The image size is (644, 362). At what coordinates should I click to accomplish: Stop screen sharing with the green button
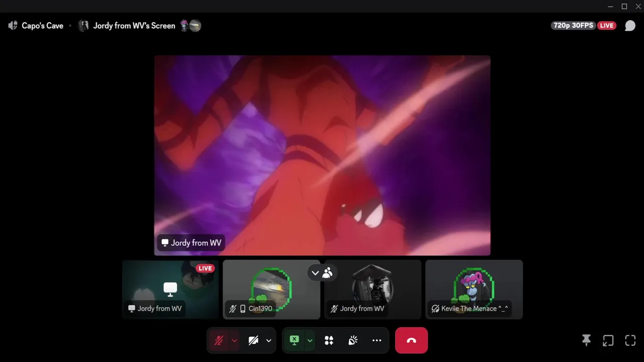294,340
